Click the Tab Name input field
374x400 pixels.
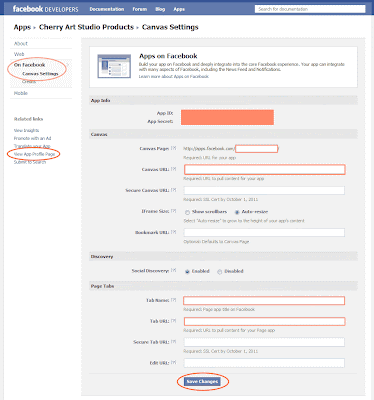tap(264, 301)
